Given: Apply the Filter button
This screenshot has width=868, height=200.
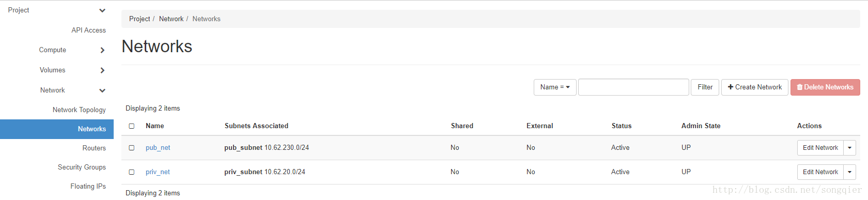Looking at the screenshot, I should coord(705,87).
